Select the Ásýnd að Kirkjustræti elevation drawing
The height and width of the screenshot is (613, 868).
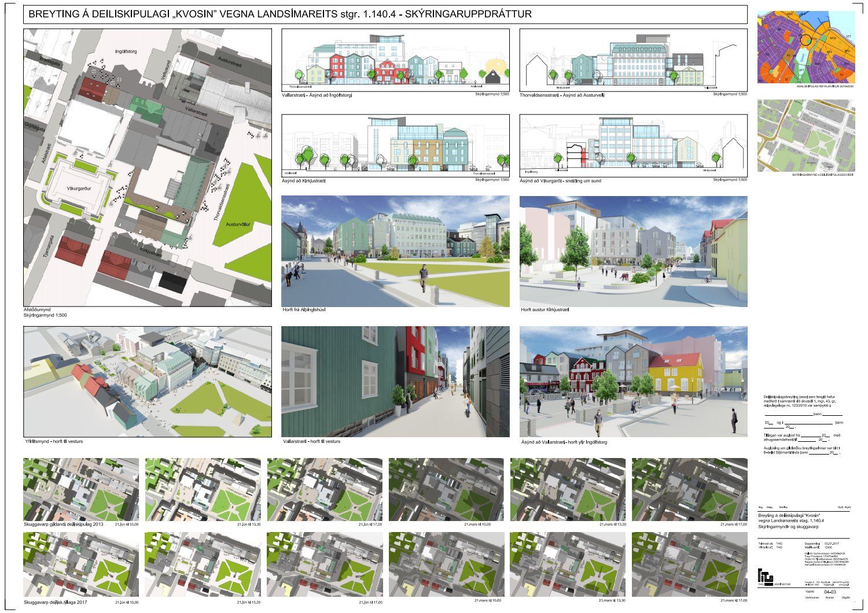395,145
